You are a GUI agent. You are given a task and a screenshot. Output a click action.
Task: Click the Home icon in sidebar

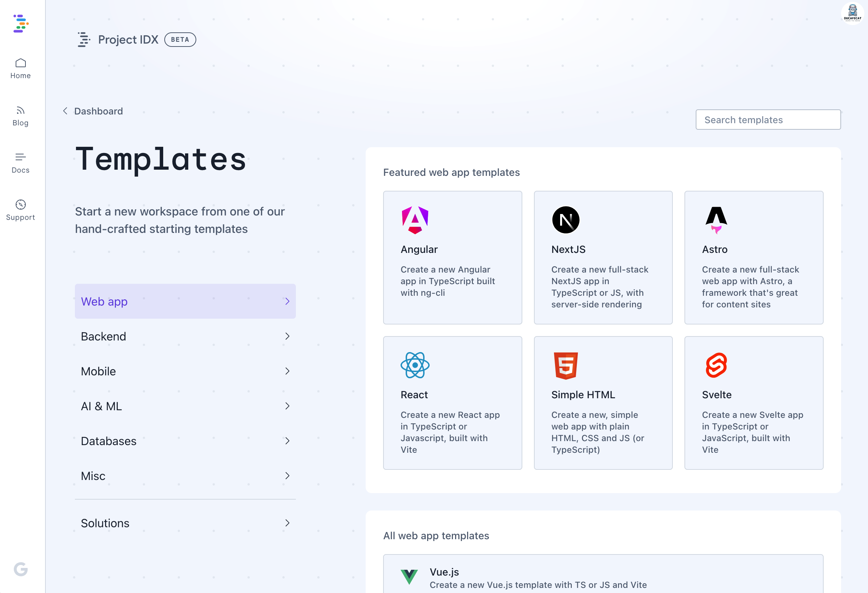pyautogui.click(x=21, y=63)
